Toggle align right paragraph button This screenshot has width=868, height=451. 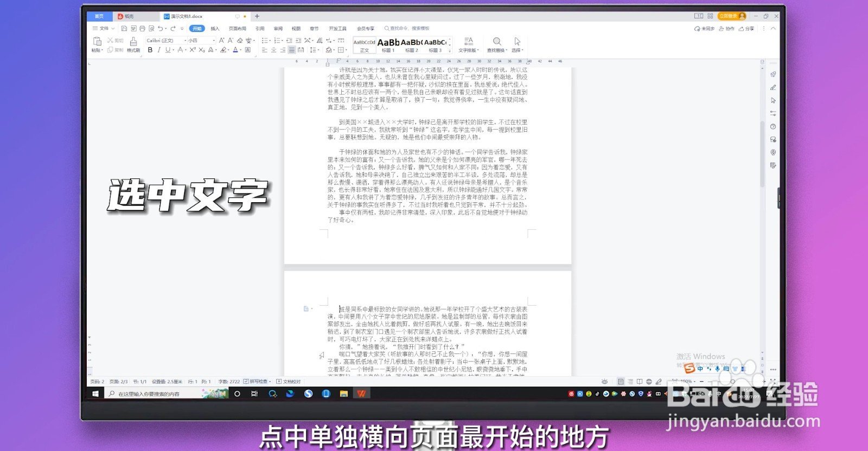click(x=283, y=50)
